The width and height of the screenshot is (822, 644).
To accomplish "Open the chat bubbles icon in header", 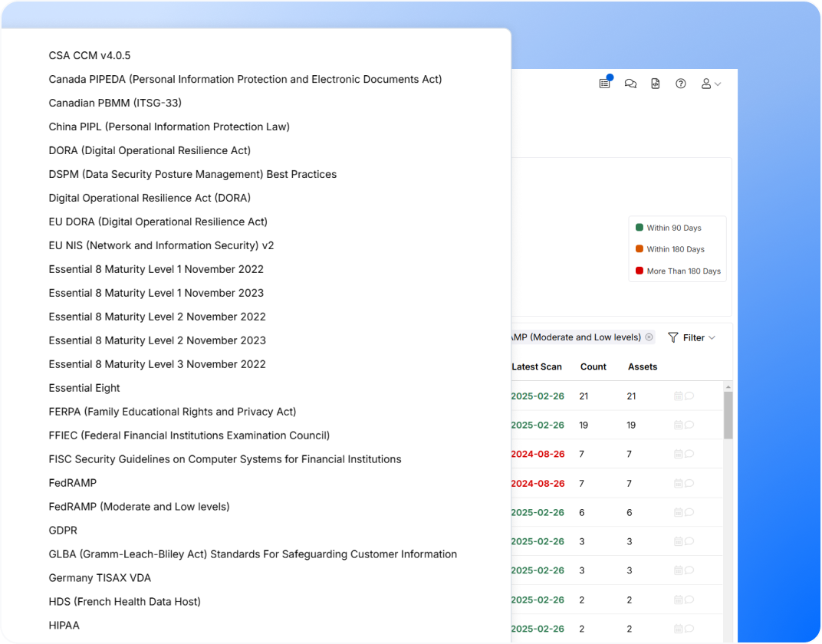I will pyautogui.click(x=630, y=84).
